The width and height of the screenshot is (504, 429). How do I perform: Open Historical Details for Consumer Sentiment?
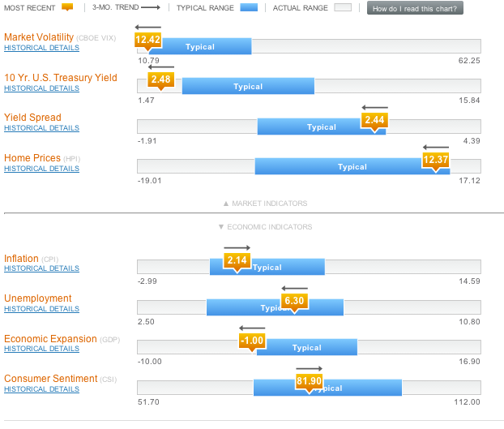click(41, 389)
